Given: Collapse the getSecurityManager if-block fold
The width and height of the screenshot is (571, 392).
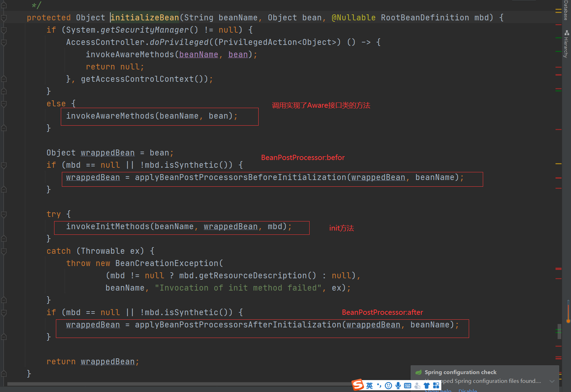Looking at the screenshot, I should coord(4,30).
